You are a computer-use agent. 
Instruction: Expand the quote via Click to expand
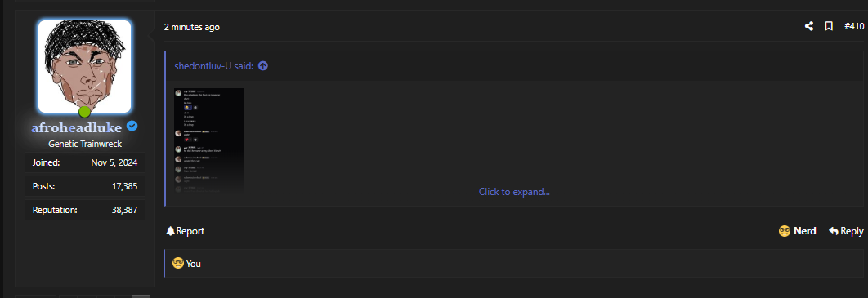coord(514,192)
